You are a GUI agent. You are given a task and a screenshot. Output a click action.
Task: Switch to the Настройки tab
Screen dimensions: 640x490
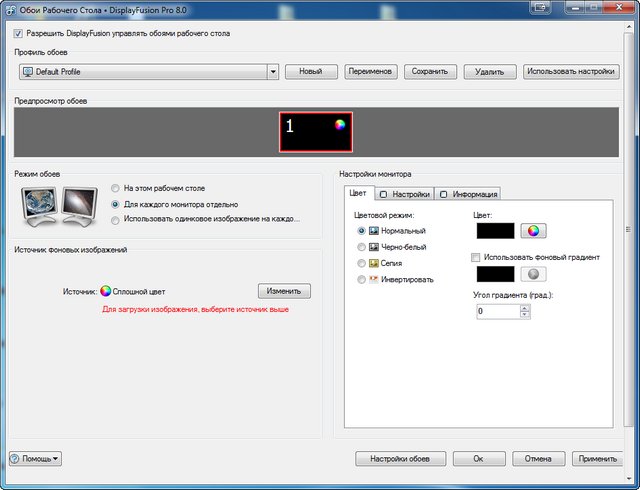click(x=405, y=194)
